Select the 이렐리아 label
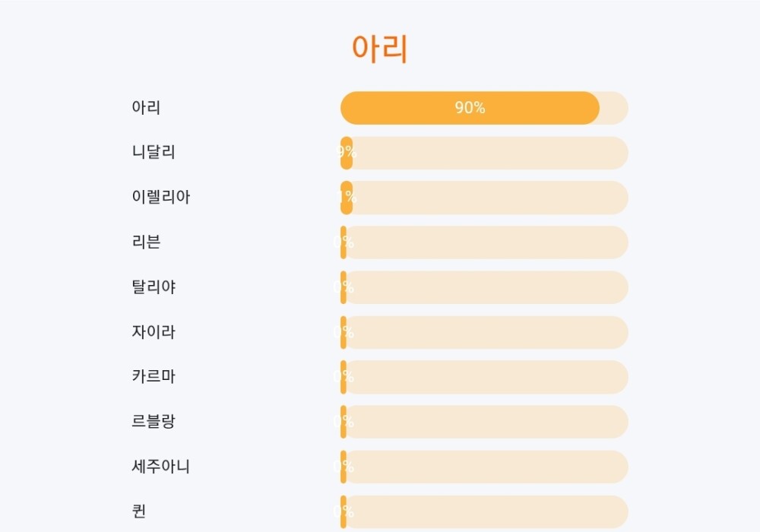 (160, 198)
